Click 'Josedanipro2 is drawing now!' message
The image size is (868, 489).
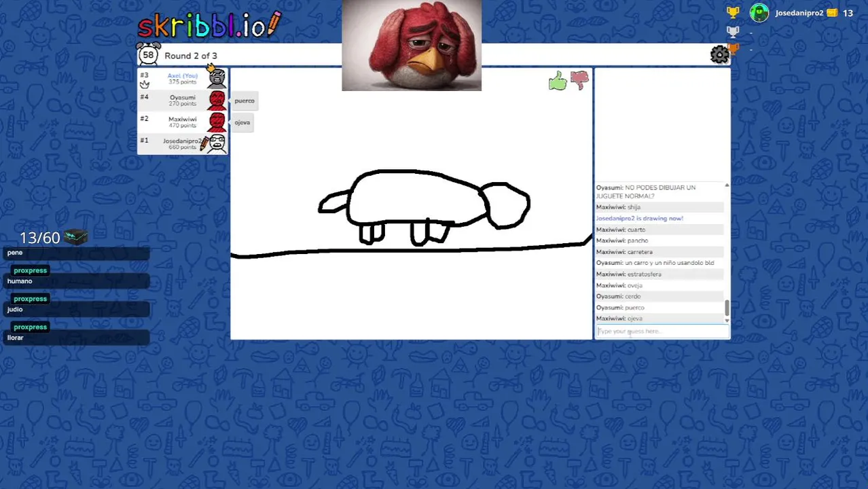[639, 218]
